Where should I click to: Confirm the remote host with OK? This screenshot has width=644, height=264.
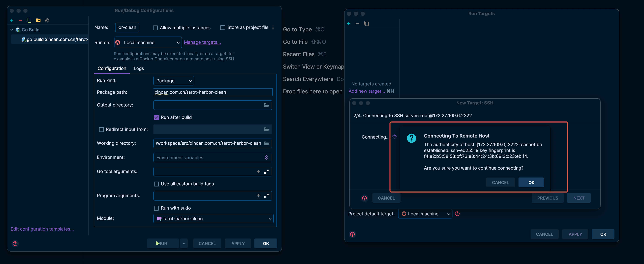pos(531,183)
